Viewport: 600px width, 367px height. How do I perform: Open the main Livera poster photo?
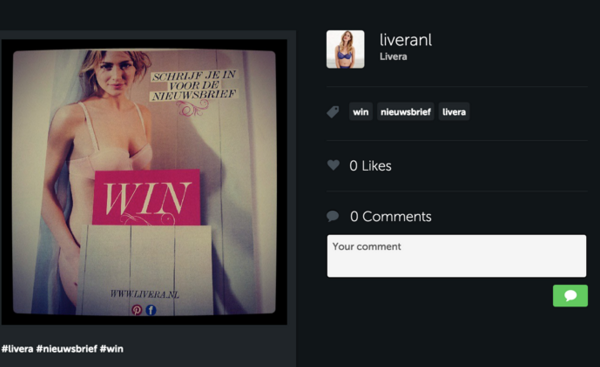[x=144, y=182]
